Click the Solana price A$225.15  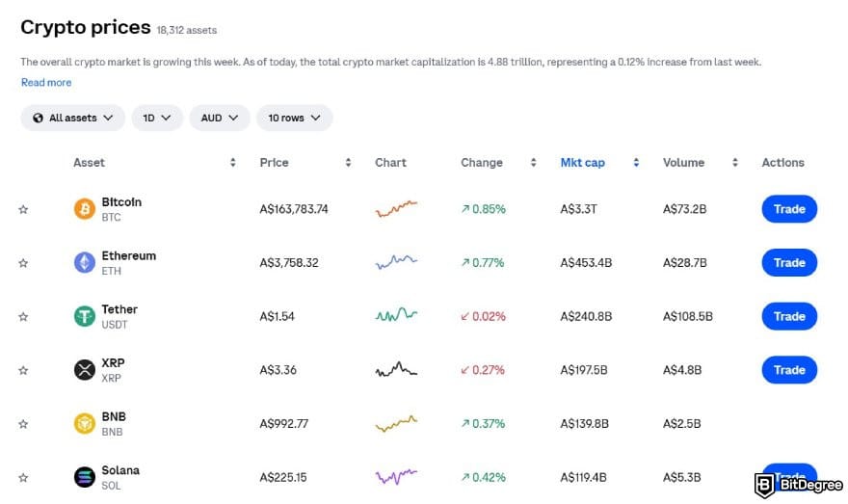[x=283, y=478]
